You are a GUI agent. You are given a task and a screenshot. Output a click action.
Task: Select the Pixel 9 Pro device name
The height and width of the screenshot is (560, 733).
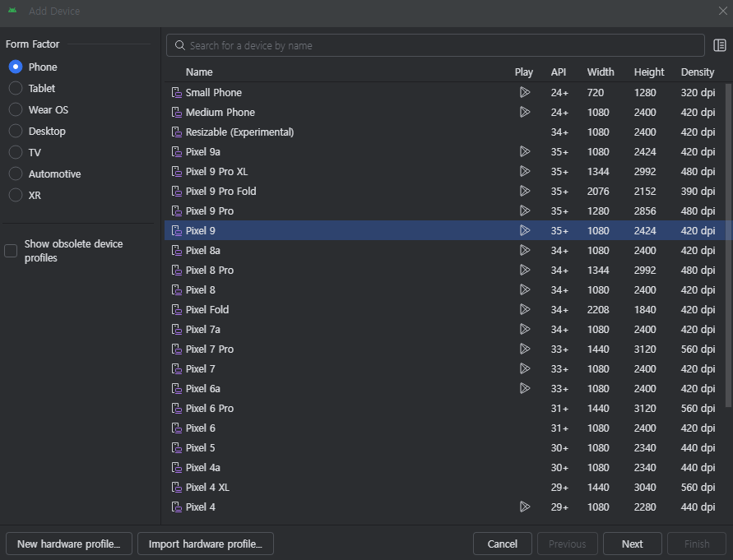210,211
